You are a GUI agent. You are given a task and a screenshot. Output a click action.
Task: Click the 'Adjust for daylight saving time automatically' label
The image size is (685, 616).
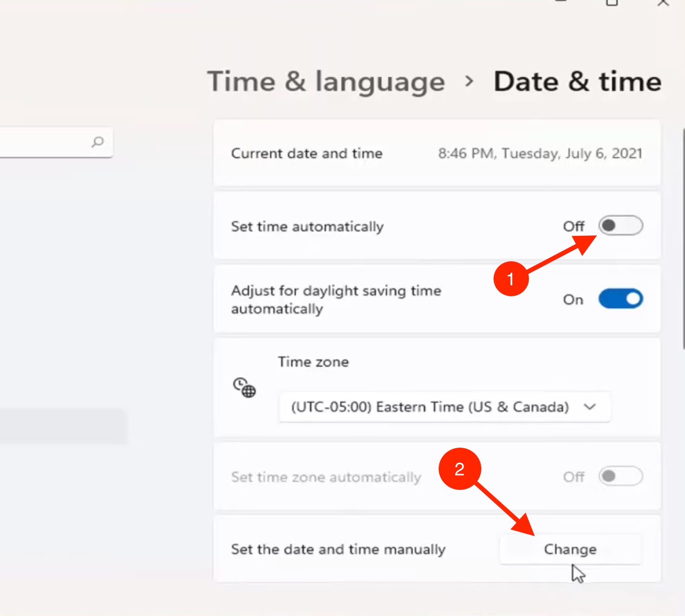(336, 299)
